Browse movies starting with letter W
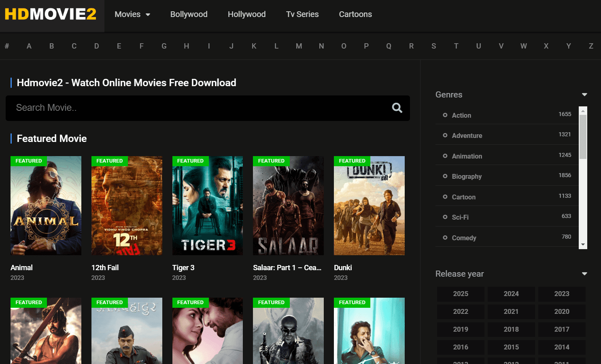Image resolution: width=601 pixels, height=364 pixels. (523, 46)
